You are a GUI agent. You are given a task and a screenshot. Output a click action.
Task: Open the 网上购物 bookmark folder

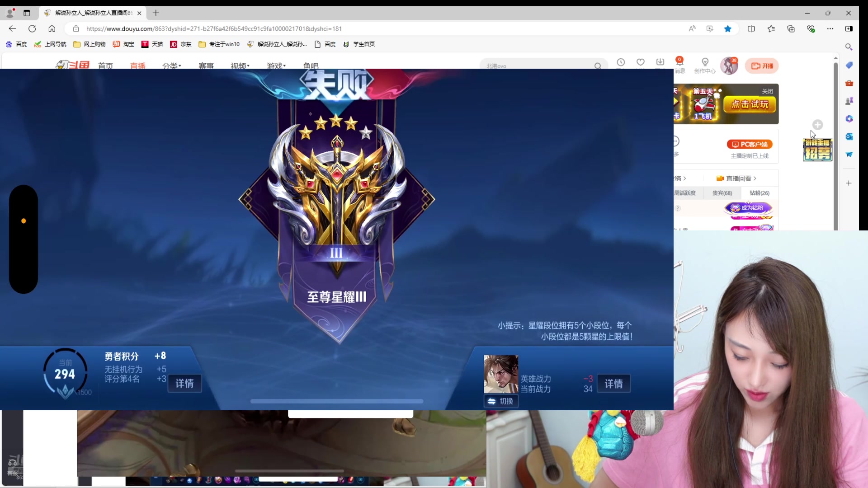90,44
